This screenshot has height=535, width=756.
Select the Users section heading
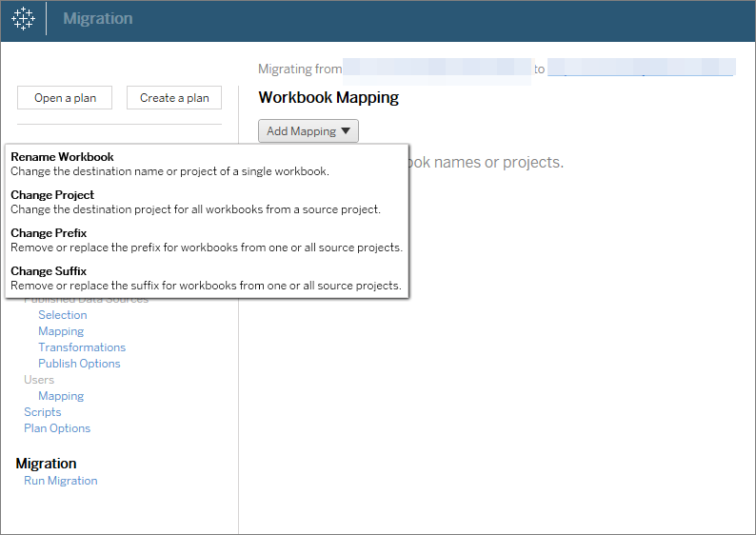tap(39, 380)
